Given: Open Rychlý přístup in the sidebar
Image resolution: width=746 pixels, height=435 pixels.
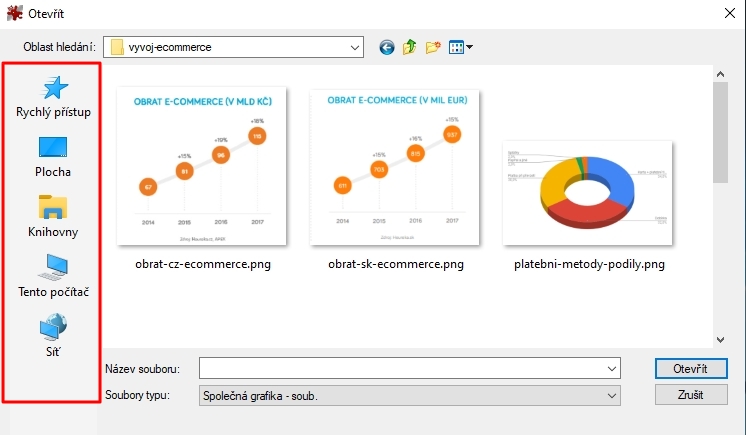Looking at the screenshot, I should tap(53, 97).
